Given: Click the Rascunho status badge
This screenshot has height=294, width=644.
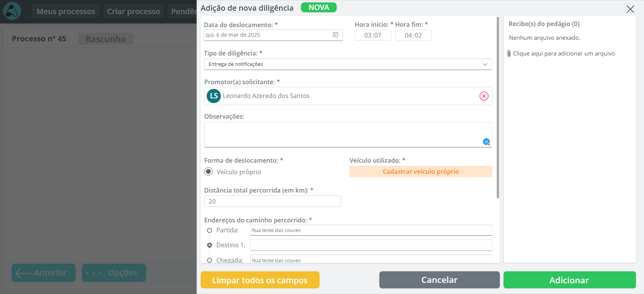Looking at the screenshot, I should pos(106,39).
